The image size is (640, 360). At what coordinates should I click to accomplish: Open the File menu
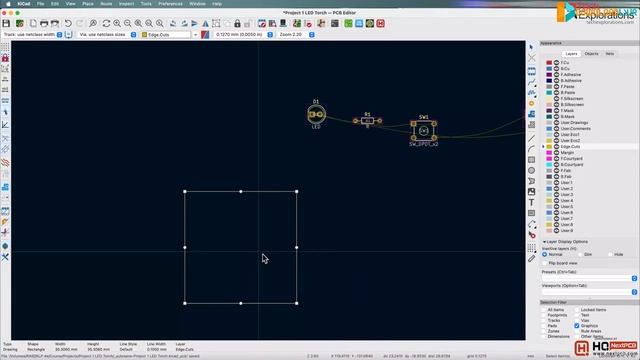coord(40,4)
